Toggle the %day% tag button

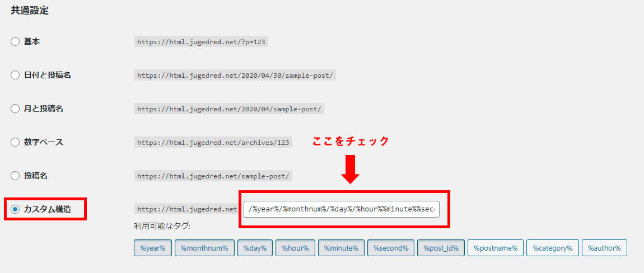[255, 248]
